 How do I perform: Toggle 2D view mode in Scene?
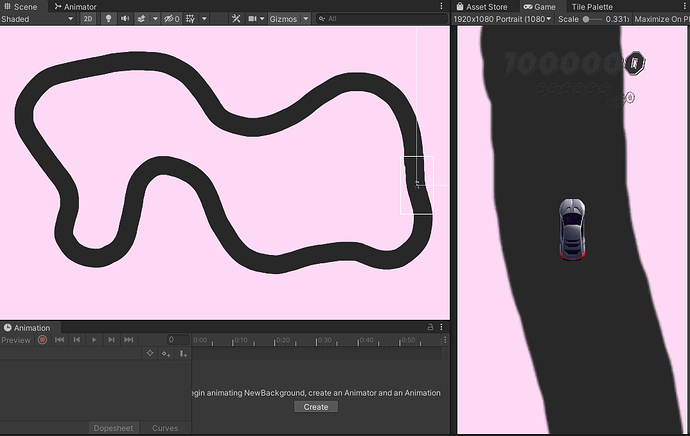[88, 19]
